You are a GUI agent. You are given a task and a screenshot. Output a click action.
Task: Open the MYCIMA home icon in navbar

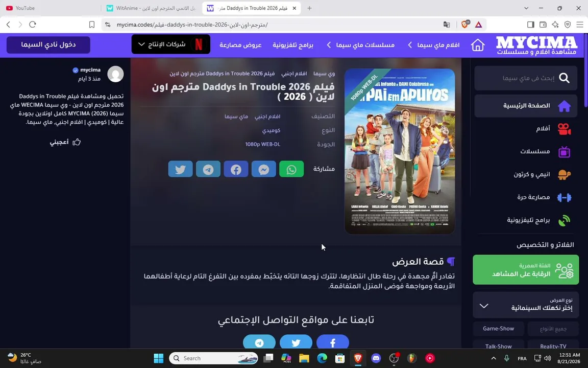478,45
